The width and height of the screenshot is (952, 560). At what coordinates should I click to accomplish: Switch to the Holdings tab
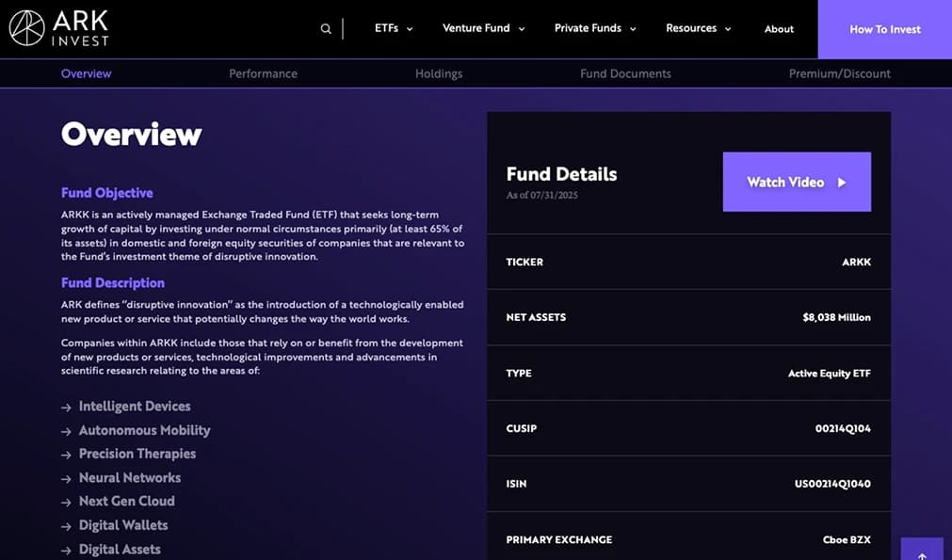click(439, 73)
